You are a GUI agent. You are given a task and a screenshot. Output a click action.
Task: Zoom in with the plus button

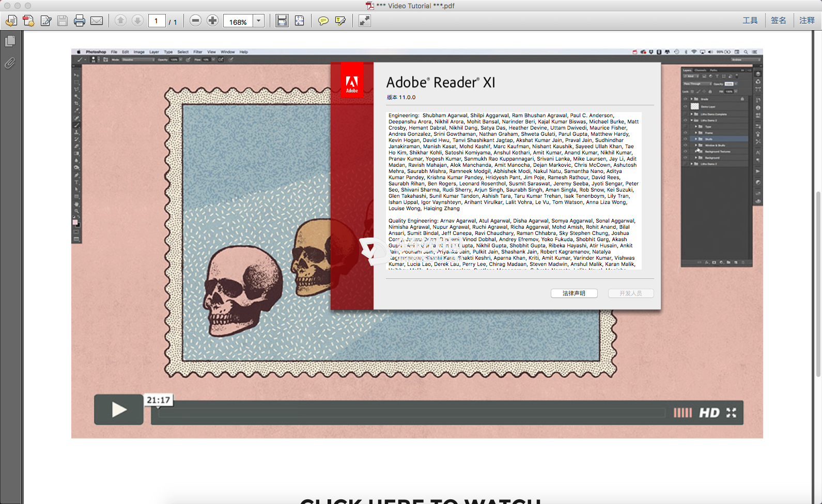pos(212,21)
